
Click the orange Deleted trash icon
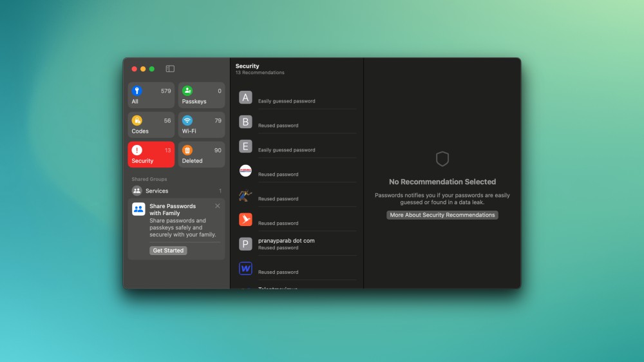(187, 150)
